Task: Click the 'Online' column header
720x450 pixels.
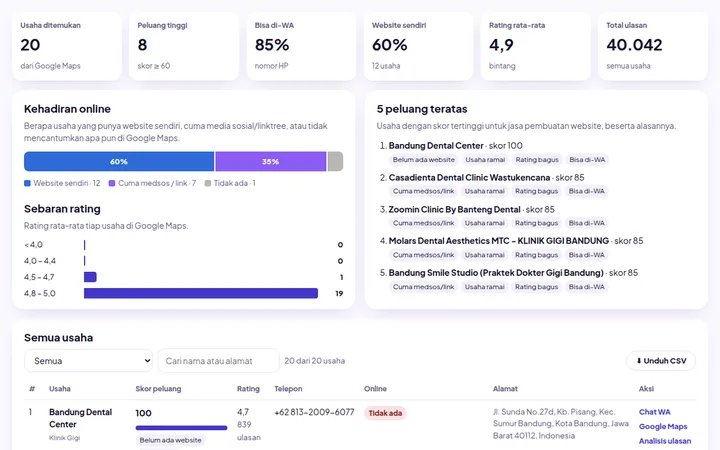Action: [x=375, y=389]
